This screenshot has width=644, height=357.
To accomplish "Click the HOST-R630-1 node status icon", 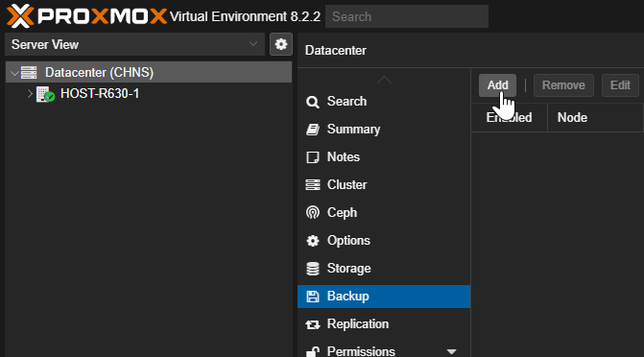I will coord(45,94).
